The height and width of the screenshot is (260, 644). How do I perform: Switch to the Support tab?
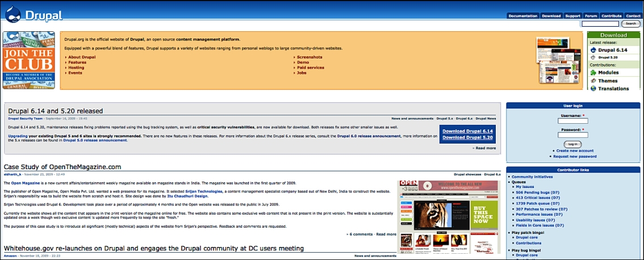click(x=572, y=16)
